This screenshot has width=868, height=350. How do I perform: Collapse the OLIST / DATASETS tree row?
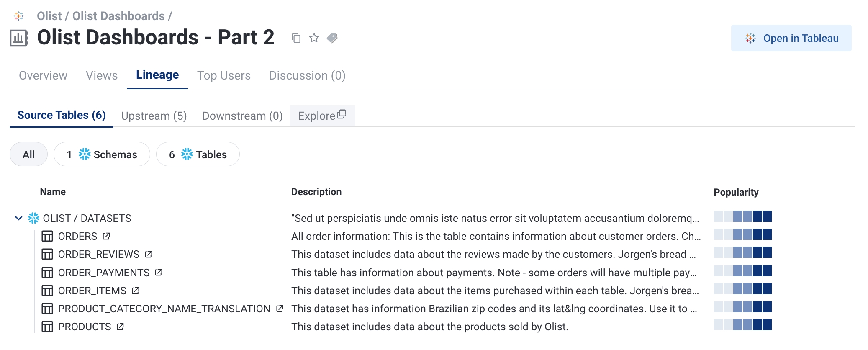click(x=18, y=218)
